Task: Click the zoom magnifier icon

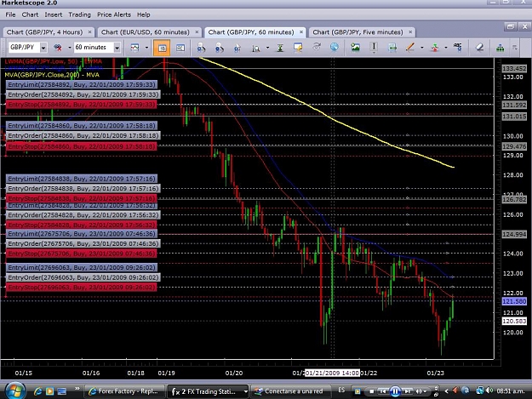Action: pyautogui.click(x=256, y=48)
